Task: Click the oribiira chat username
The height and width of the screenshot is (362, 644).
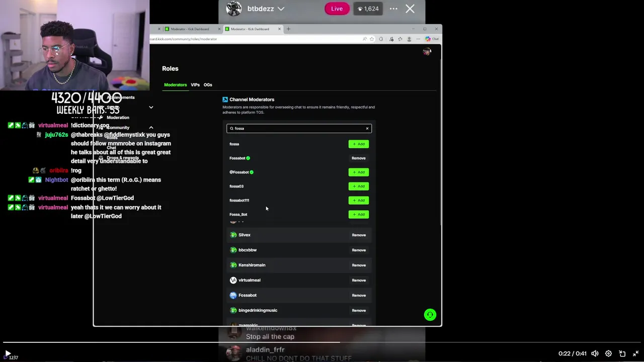Action: point(59,171)
